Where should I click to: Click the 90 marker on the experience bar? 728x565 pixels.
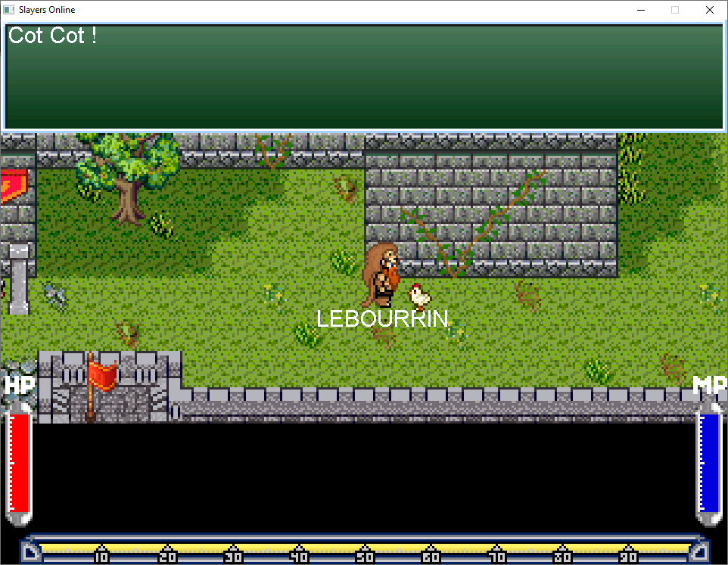coord(628,556)
